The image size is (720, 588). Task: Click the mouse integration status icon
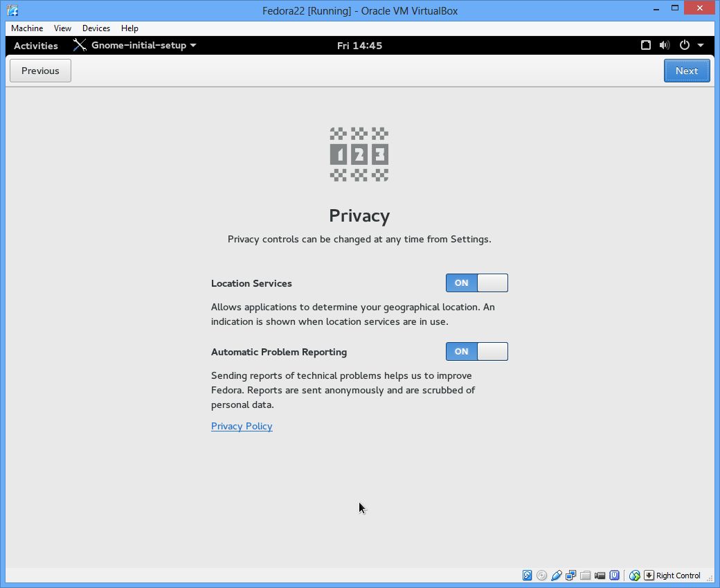pyautogui.click(x=635, y=575)
